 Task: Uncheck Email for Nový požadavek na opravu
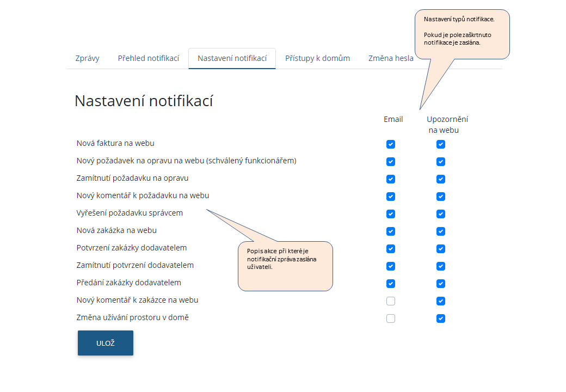coord(391,162)
